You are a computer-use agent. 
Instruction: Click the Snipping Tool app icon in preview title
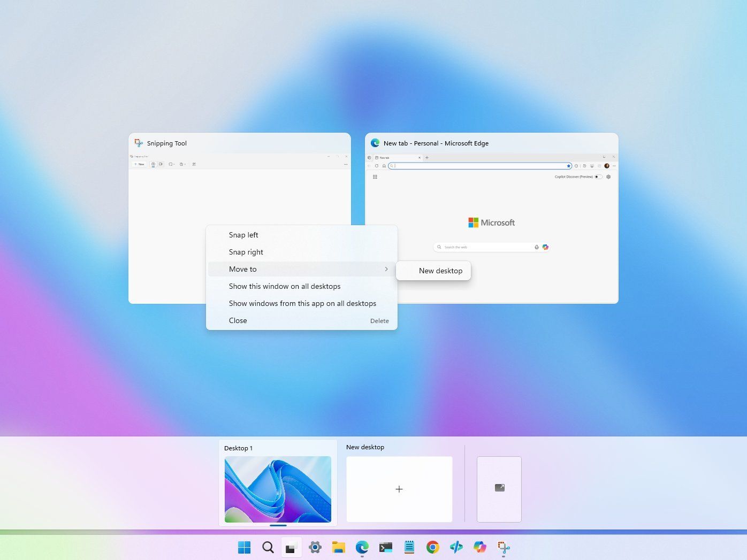pos(139,143)
